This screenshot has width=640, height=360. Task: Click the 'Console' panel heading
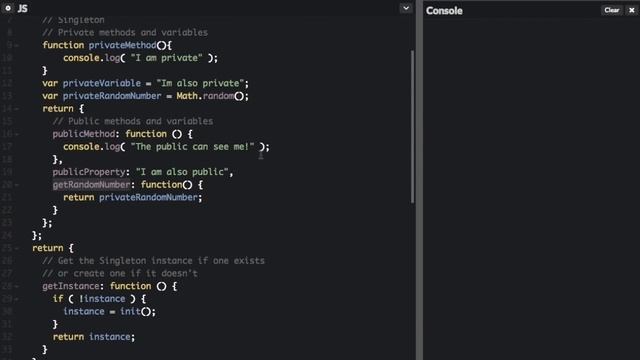444,11
